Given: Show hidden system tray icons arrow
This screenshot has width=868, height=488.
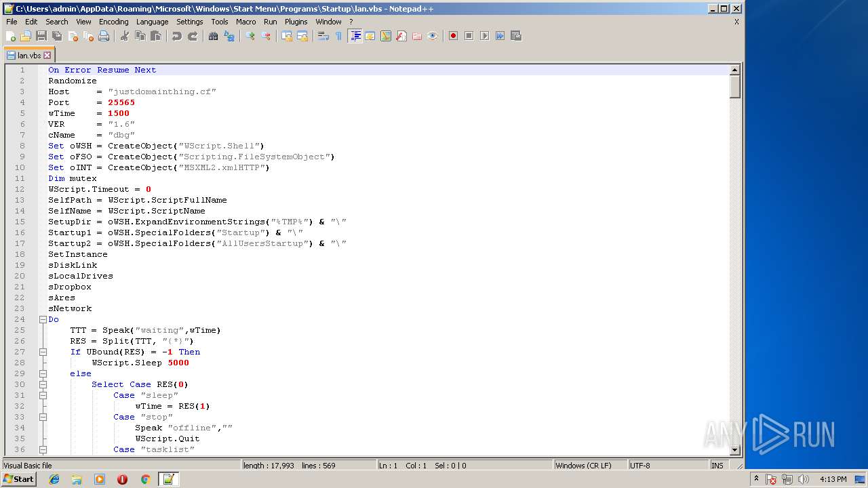Looking at the screenshot, I should (x=757, y=479).
